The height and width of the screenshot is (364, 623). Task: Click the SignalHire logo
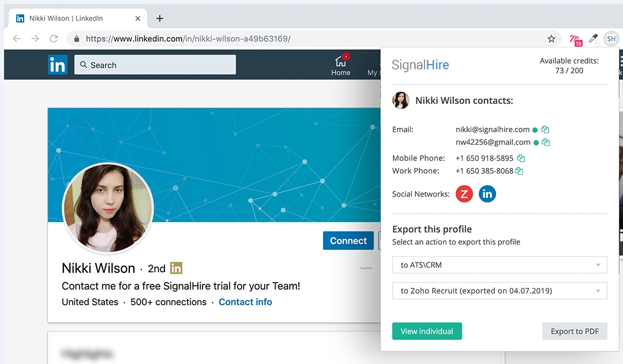coord(420,65)
